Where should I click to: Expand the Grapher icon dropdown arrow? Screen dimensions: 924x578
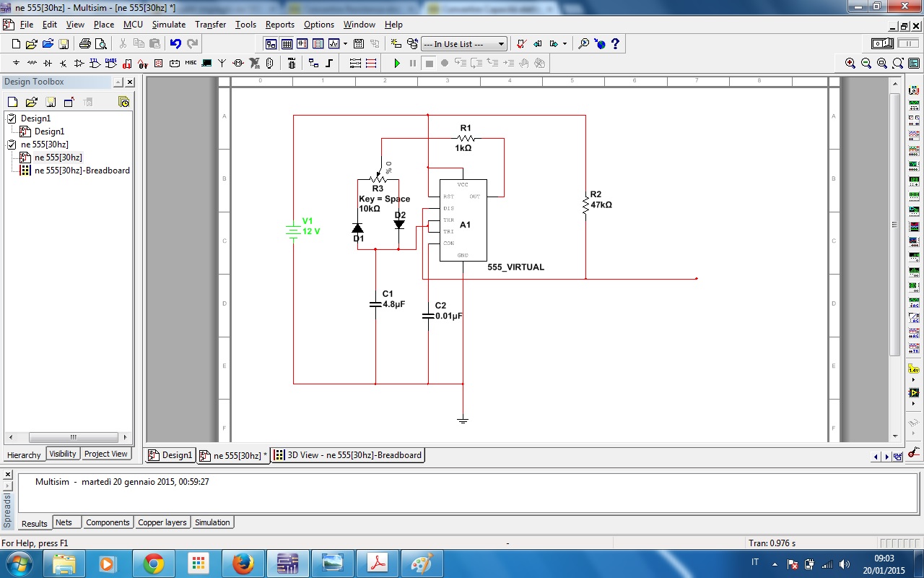346,44
